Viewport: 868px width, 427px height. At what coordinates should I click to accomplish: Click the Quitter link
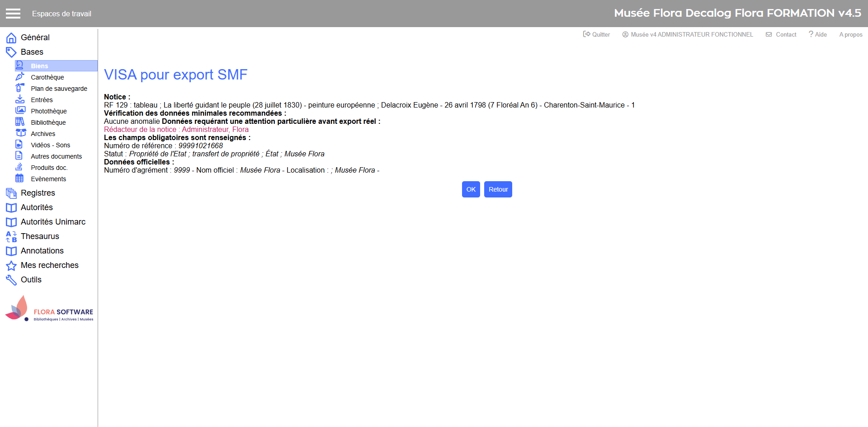click(x=597, y=34)
